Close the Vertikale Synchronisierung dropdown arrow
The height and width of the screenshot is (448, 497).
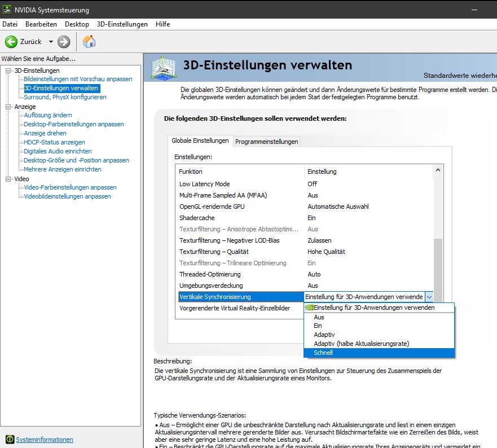click(x=429, y=297)
